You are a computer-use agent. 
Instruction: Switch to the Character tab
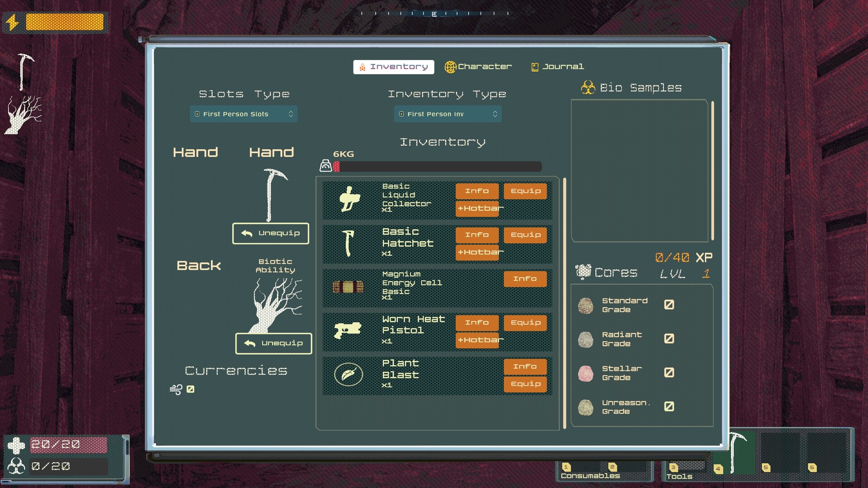(x=478, y=67)
